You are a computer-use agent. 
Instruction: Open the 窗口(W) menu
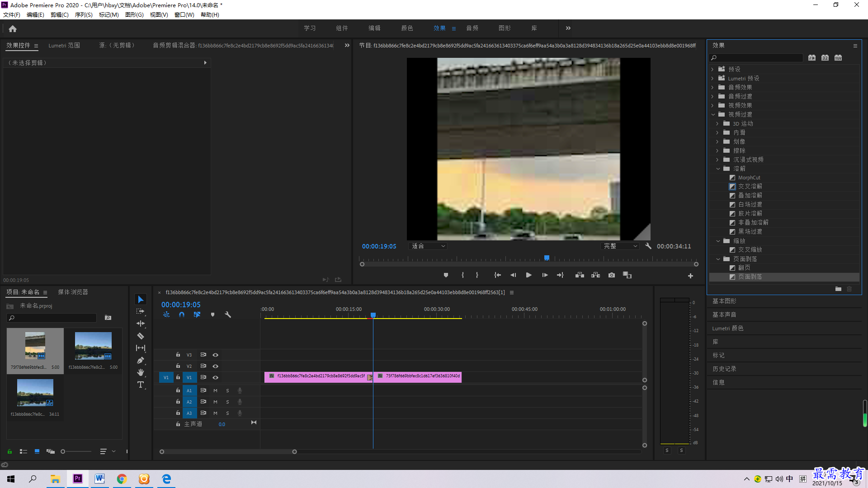tap(184, 15)
